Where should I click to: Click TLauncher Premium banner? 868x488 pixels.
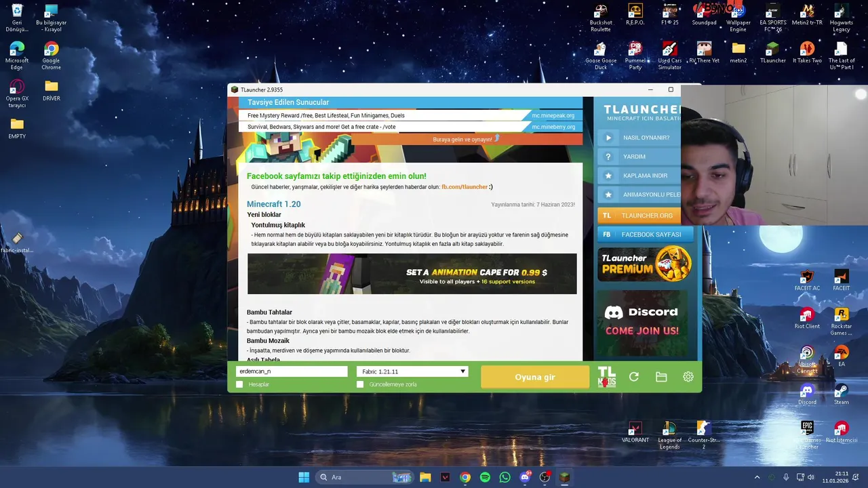(x=645, y=264)
